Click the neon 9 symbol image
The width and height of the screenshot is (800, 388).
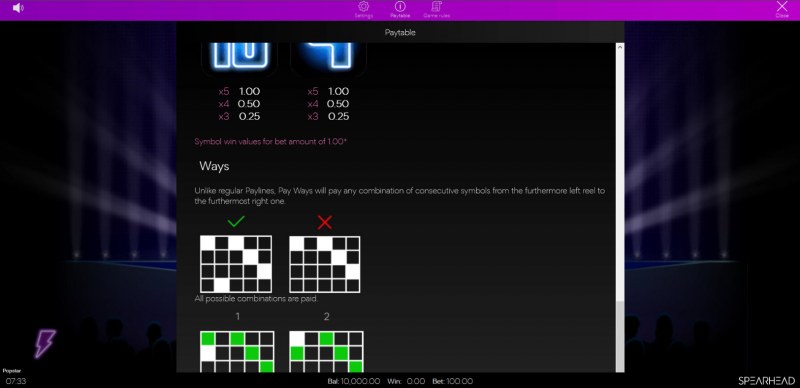pyautogui.click(x=328, y=59)
